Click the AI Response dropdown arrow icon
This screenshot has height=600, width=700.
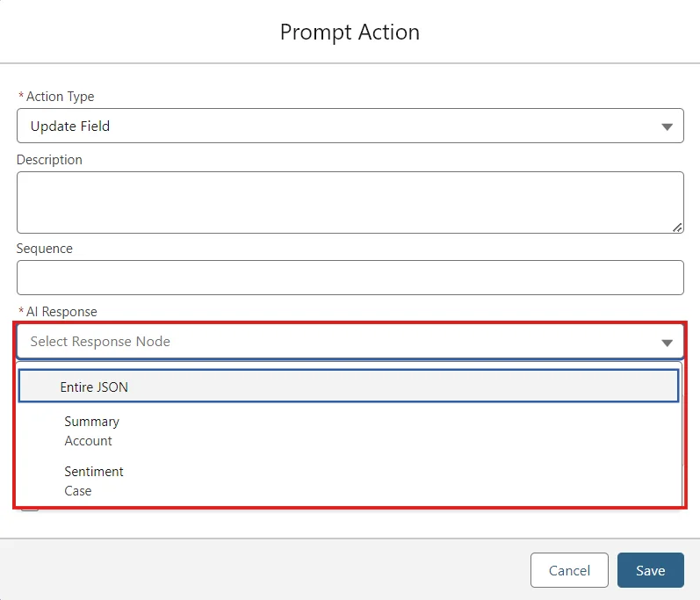click(667, 343)
